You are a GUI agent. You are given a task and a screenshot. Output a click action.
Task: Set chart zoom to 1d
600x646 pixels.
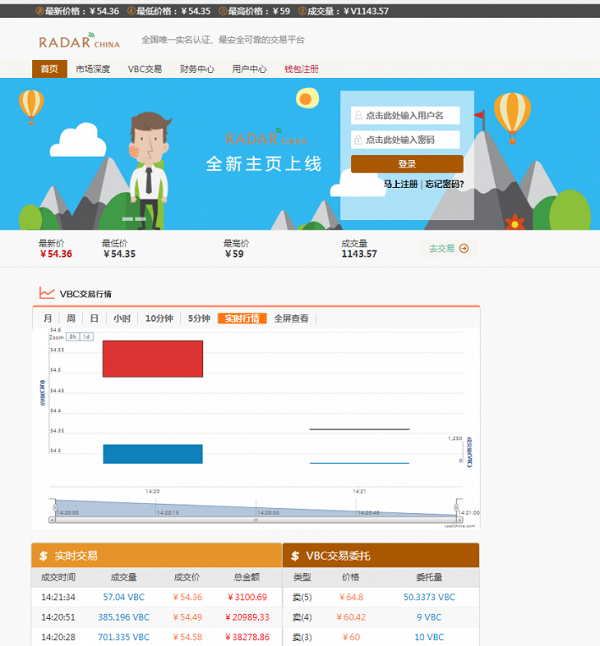pyautogui.click(x=87, y=337)
